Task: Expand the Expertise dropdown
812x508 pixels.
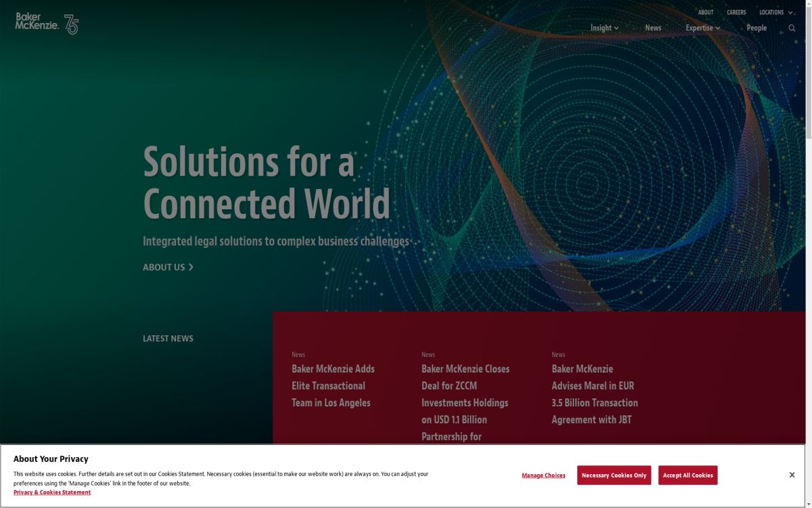Action: pyautogui.click(x=702, y=28)
